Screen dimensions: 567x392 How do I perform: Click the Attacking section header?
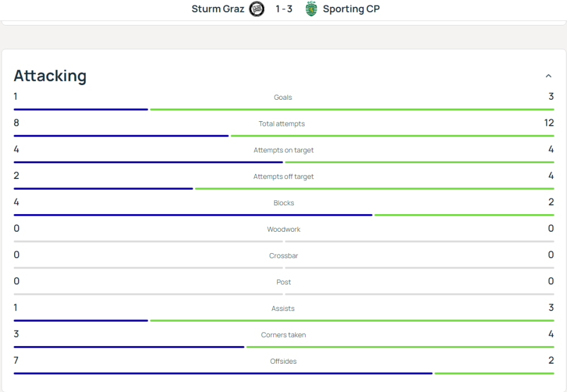pos(50,75)
